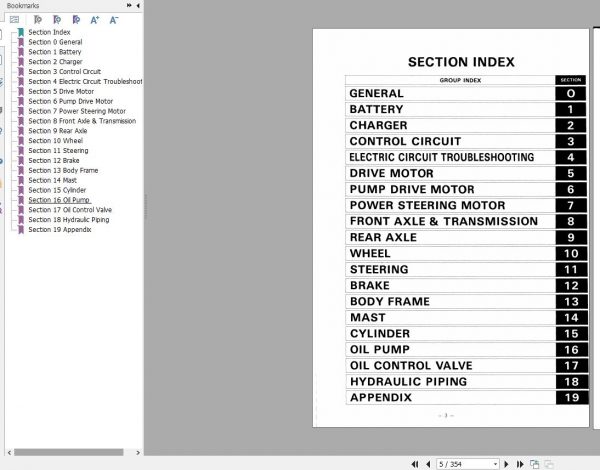The height and width of the screenshot is (470, 600).
Task: Click bookmarks scrollbar right arrow
Action: click(138, 452)
